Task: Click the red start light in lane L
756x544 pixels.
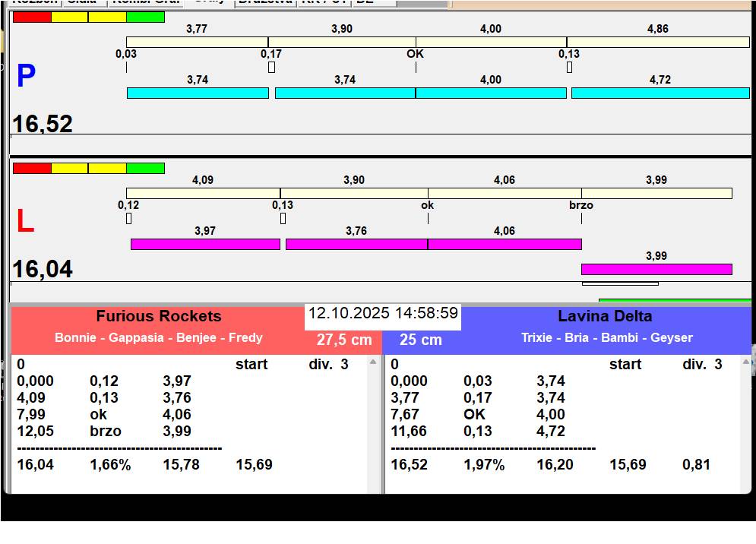Action: [32, 168]
